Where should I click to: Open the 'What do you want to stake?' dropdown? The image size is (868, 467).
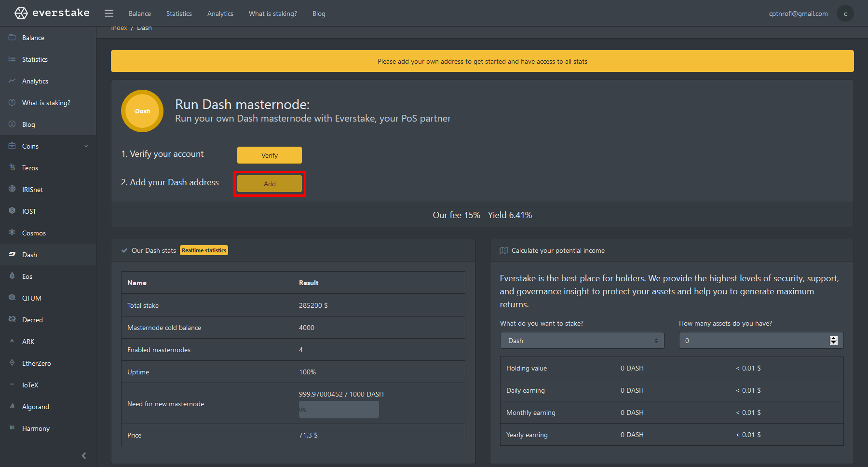(582, 341)
